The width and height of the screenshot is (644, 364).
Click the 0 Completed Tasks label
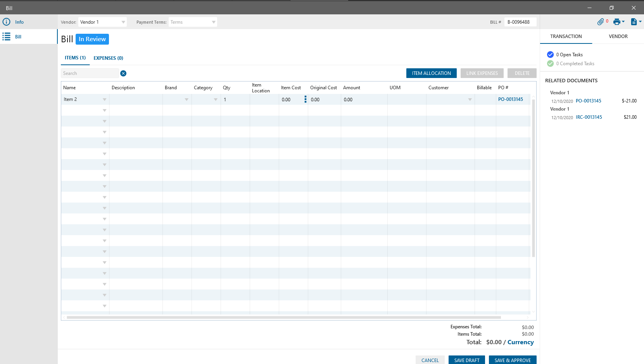click(x=575, y=64)
